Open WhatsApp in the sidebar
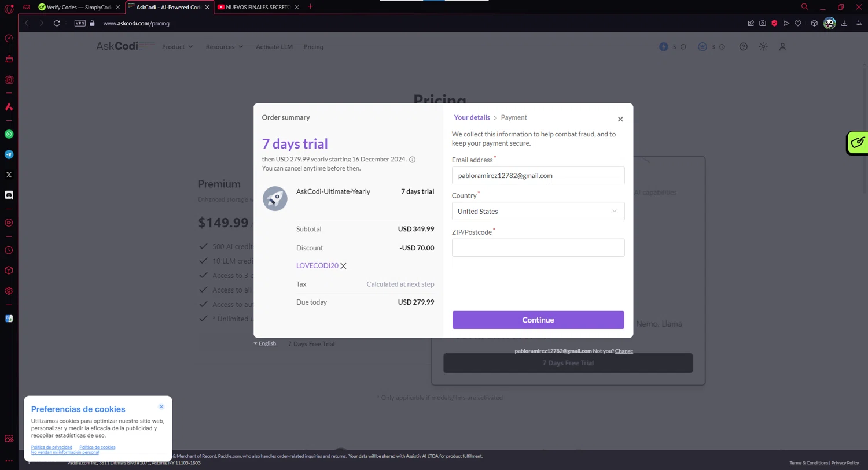Viewport: 868px width, 470px height. tap(9, 134)
